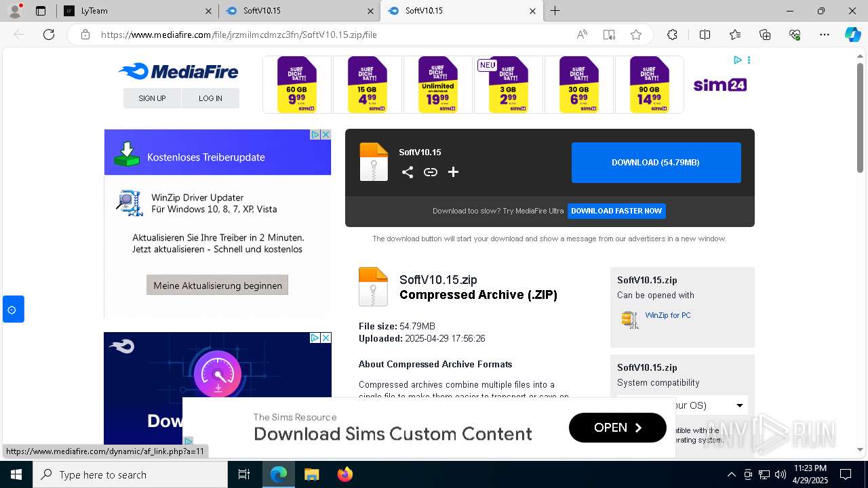The image size is (868, 488).
Task: Open the sim24 ad options icon
Action: click(749, 60)
